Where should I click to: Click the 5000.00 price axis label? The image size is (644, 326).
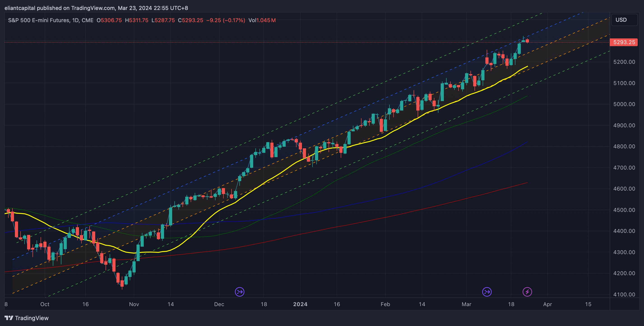pyautogui.click(x=624, y=104)
